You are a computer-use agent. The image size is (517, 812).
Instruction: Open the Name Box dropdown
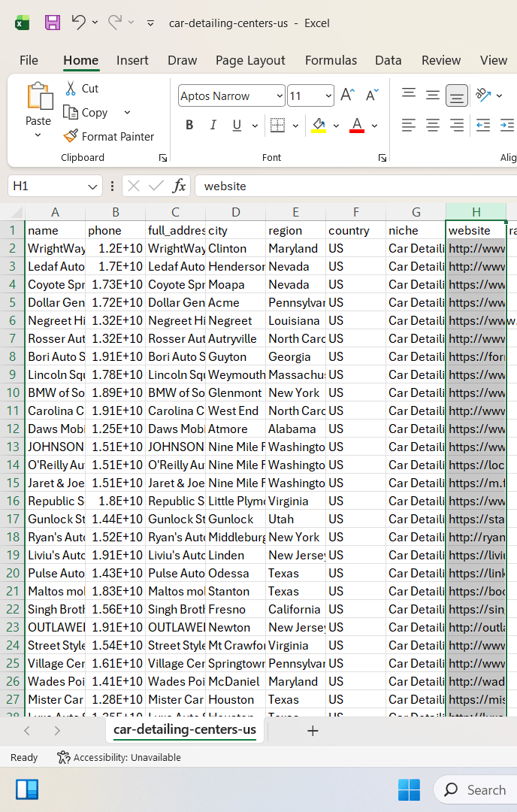click(x=92, y=186)
